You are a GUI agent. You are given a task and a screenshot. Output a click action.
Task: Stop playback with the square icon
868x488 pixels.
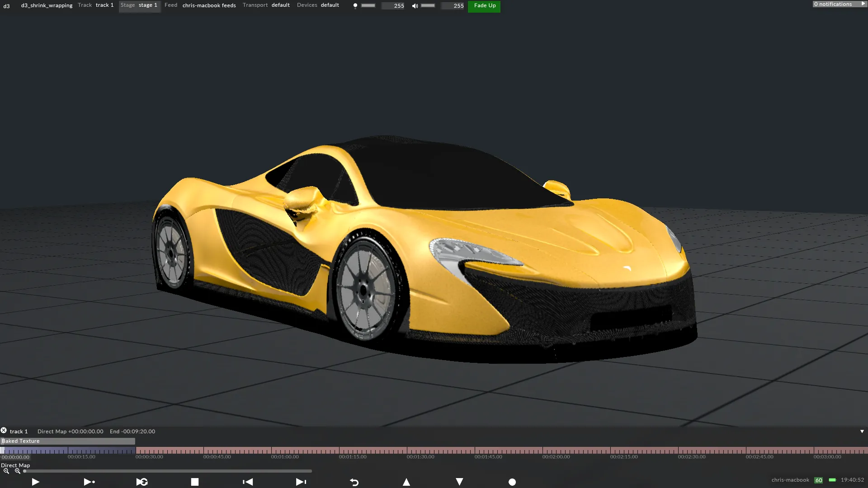tap(195, 482)
